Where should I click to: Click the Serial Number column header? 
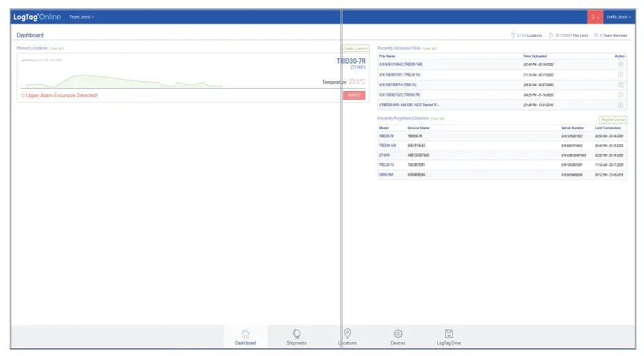coord(572,128)
